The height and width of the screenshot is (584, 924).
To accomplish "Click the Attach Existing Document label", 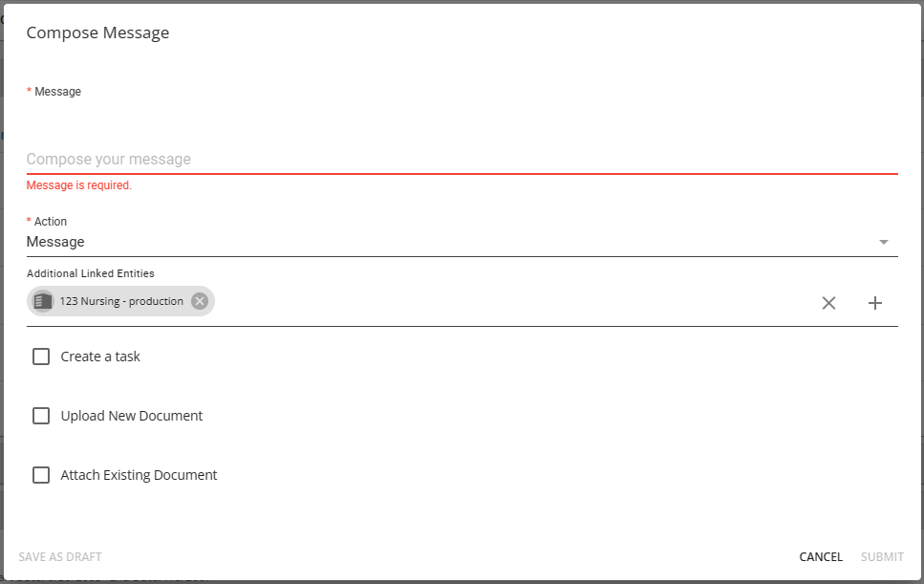I will 139,475.
